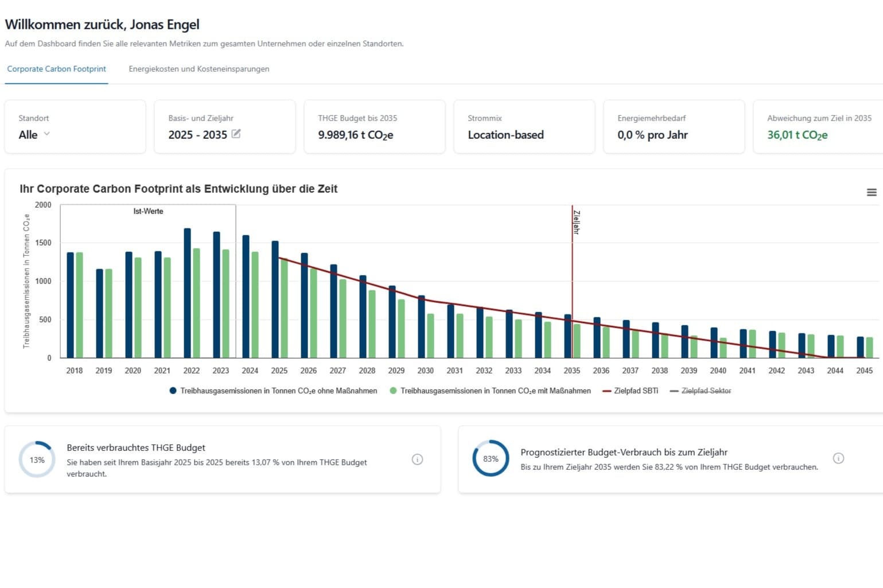
Task: Click the green 36,01 t CO2e deviation value
Action: [x=797, y=135]
